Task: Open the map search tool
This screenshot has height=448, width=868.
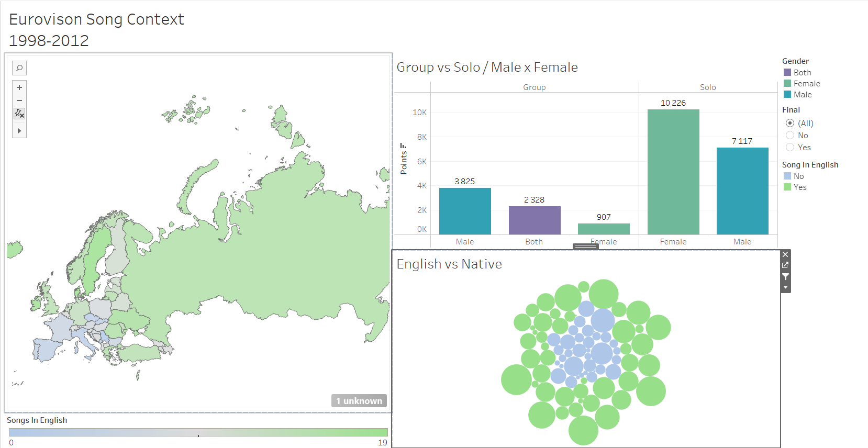Action: [19, 68]
